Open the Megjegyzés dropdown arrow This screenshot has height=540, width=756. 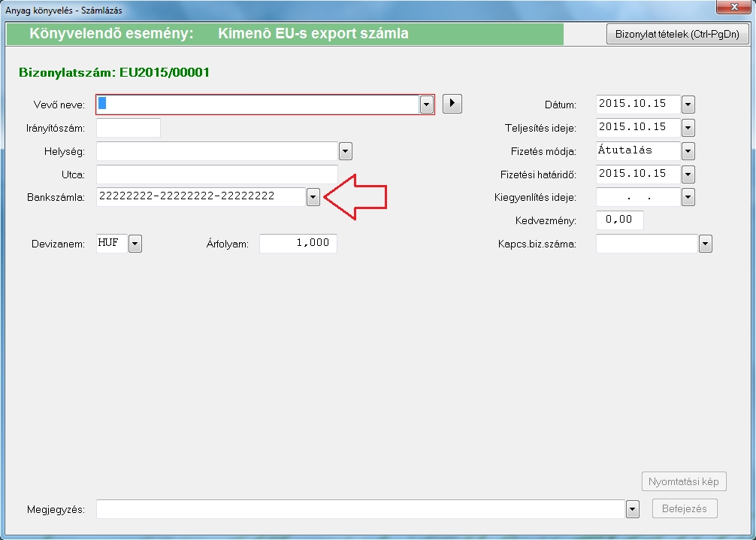tap(632, 509)
